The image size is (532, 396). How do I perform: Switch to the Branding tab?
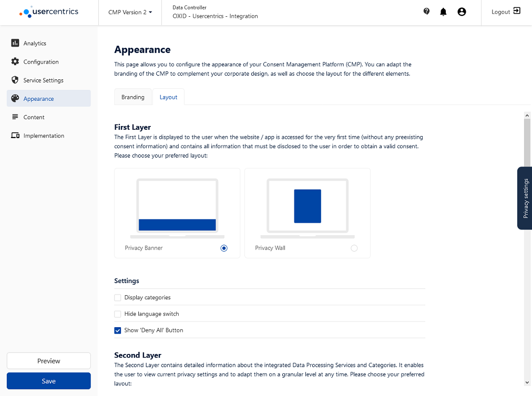coord(133,97)
